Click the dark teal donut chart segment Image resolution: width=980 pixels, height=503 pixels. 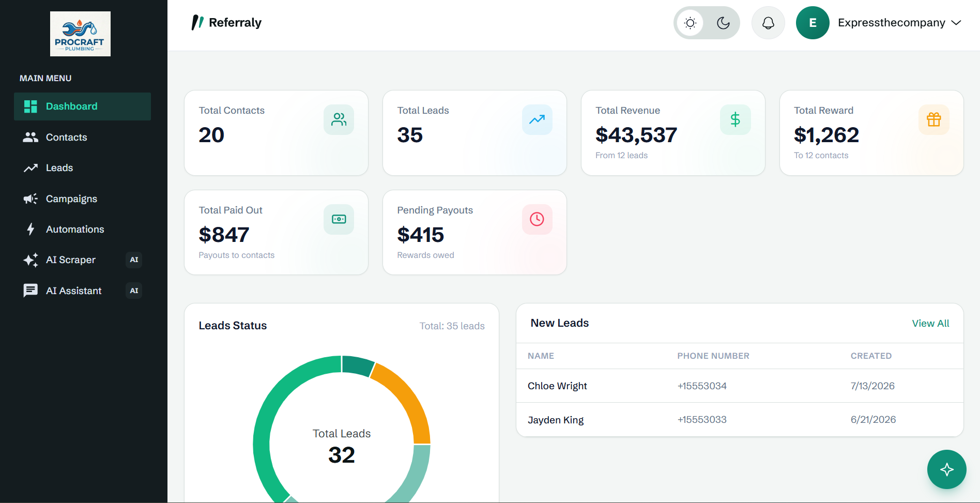coord(357,365)
